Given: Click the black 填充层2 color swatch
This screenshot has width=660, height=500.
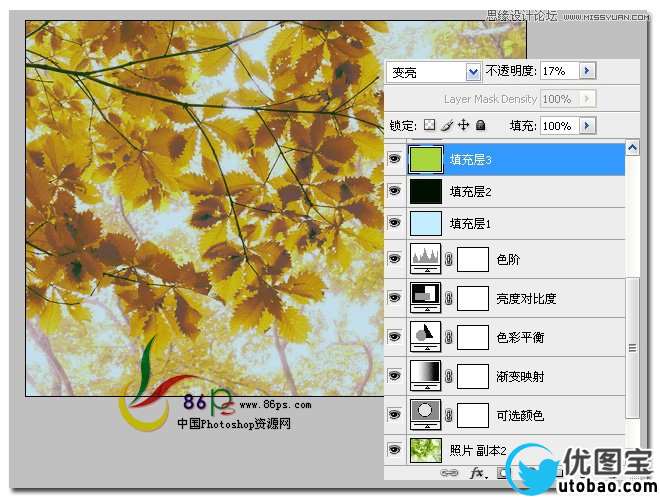Looking at the screenshot, I should (x=426, y=191).
